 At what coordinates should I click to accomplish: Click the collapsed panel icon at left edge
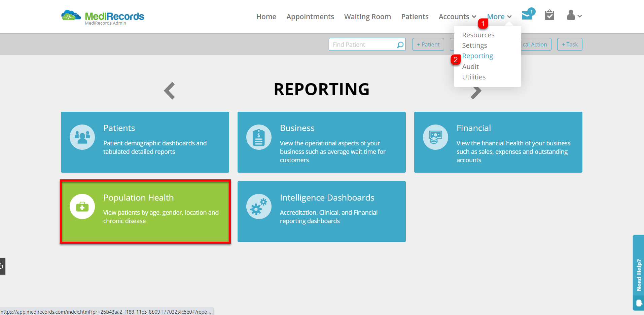coord(2,266)
